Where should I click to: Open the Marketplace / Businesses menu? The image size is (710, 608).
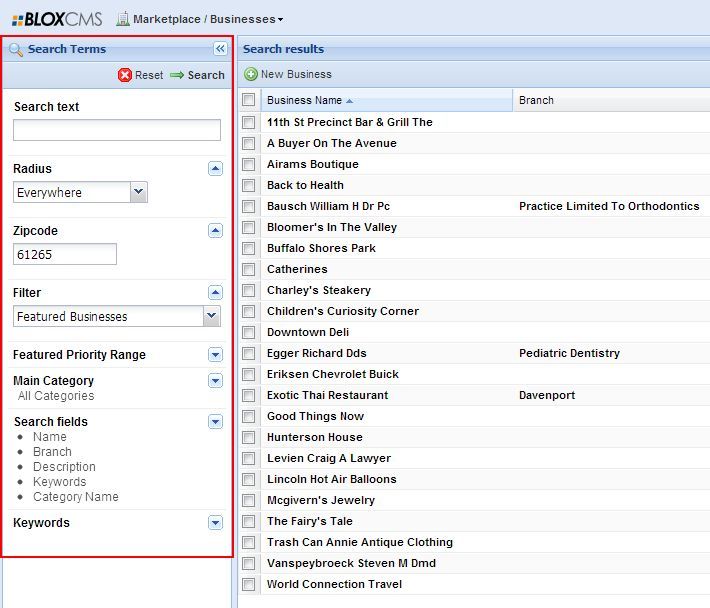[x=208, y=18]
